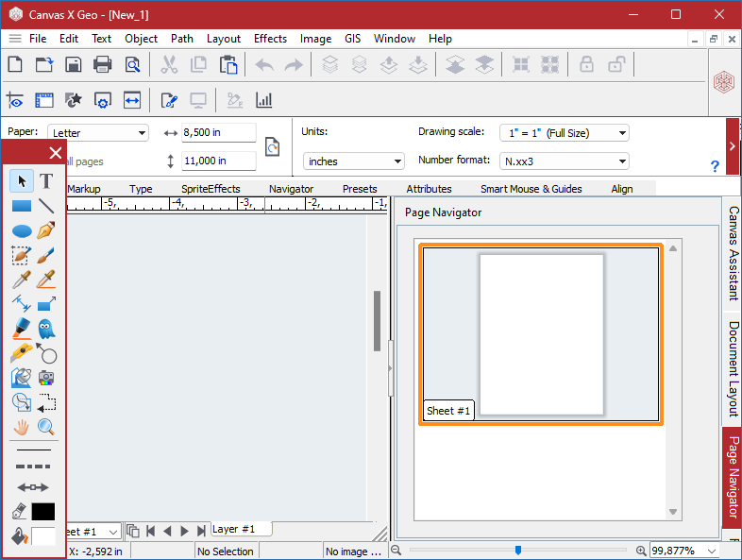Open the Effects menu
742x560 pixels.
pyautogui.click(x=270, y=39)
